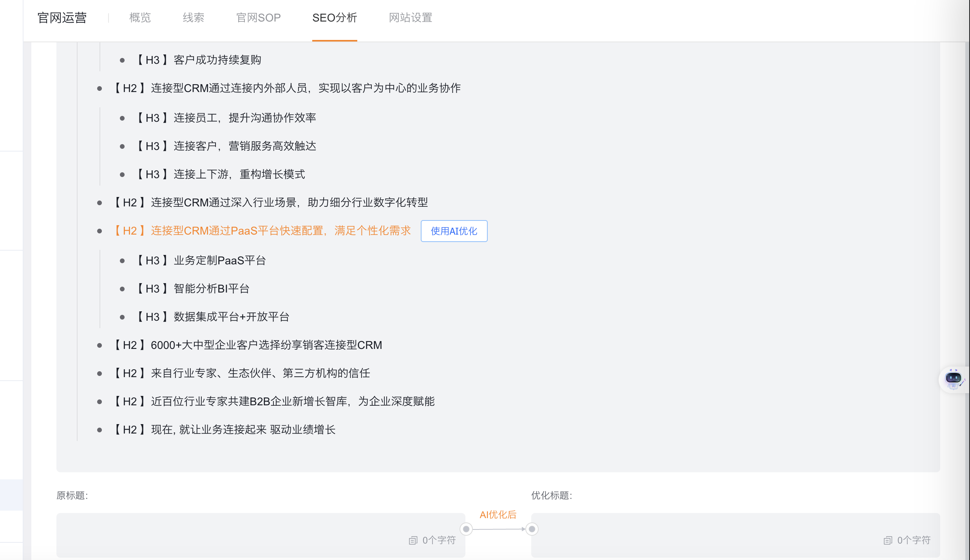
Task: Open the 官网SOP tab
Action: tap(259, 18)
